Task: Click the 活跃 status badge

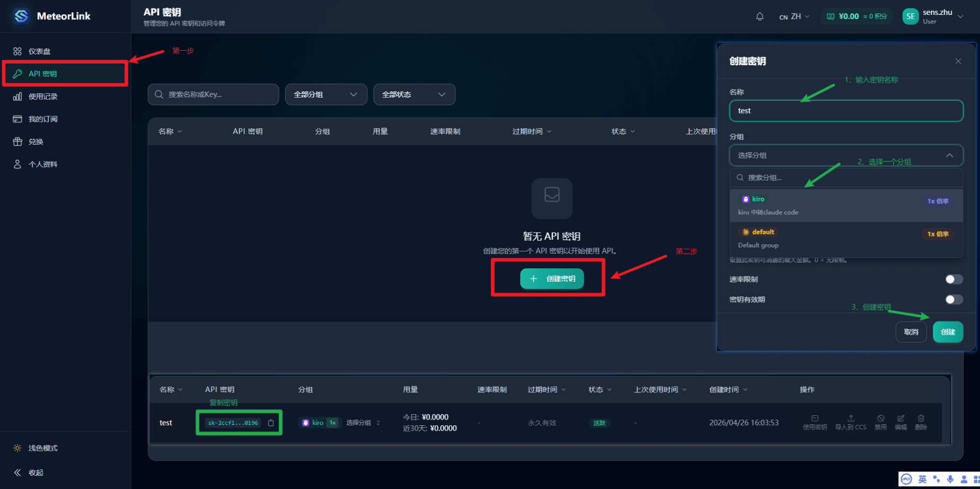Action: [x=599, y=423]
